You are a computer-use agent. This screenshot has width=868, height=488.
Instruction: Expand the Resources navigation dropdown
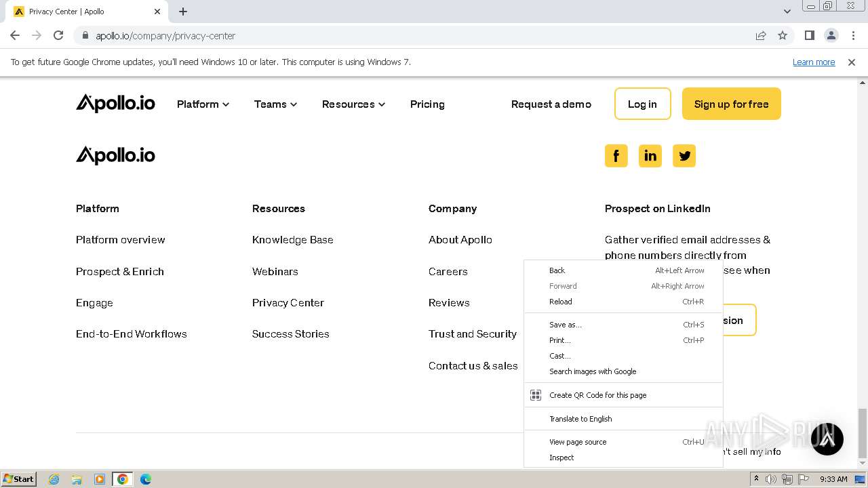click(353, 104)
